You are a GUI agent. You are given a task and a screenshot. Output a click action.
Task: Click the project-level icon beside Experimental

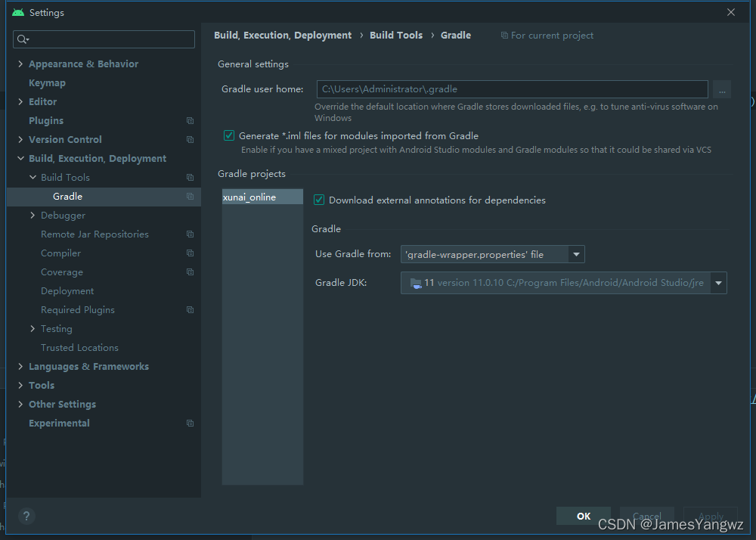tap(190, 423)
